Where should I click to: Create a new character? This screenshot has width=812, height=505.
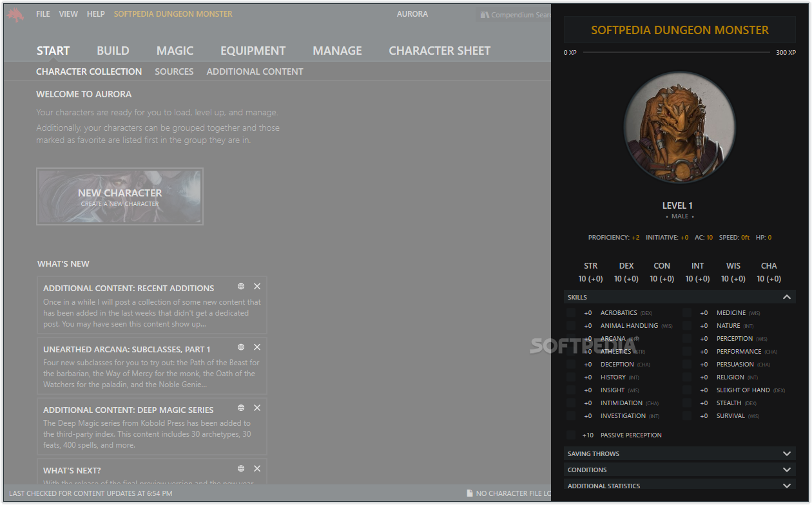click(120, 196)
